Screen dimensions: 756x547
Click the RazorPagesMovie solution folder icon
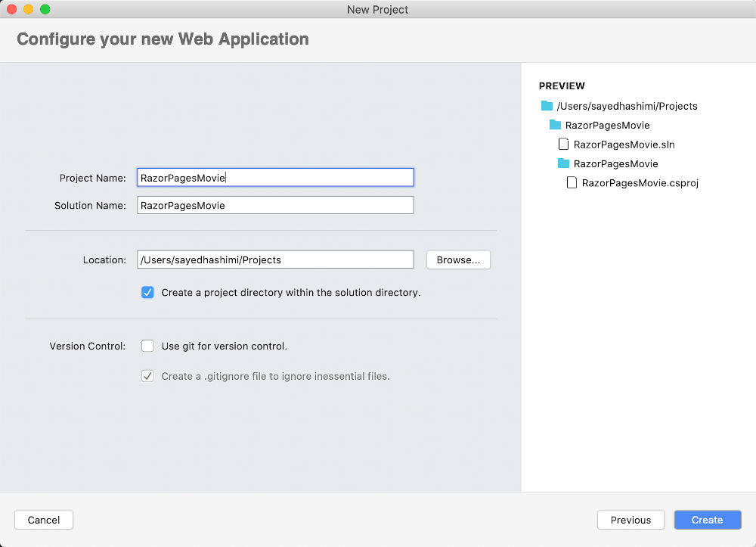pyautogui.click(x=556, y=125)
